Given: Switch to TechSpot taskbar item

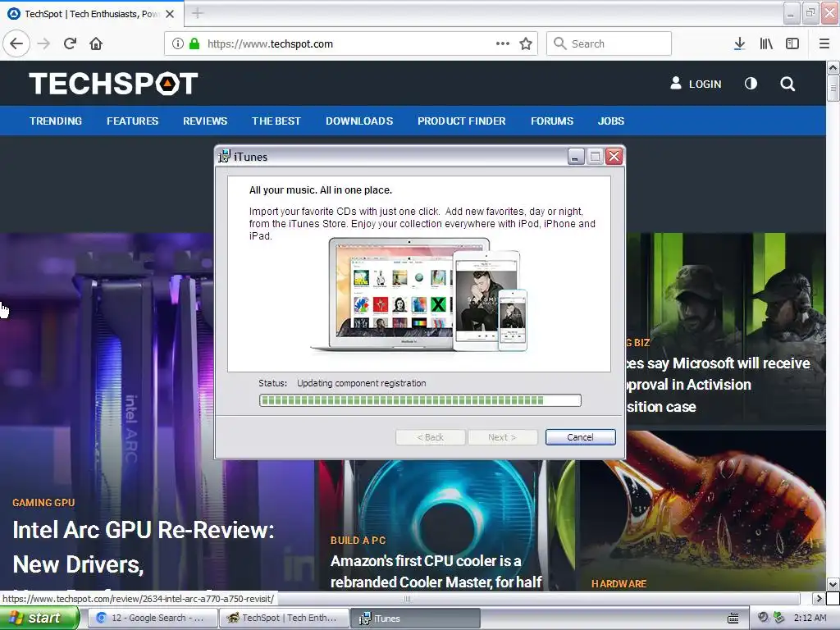Looking at the screenshot, I should (284, 619).
